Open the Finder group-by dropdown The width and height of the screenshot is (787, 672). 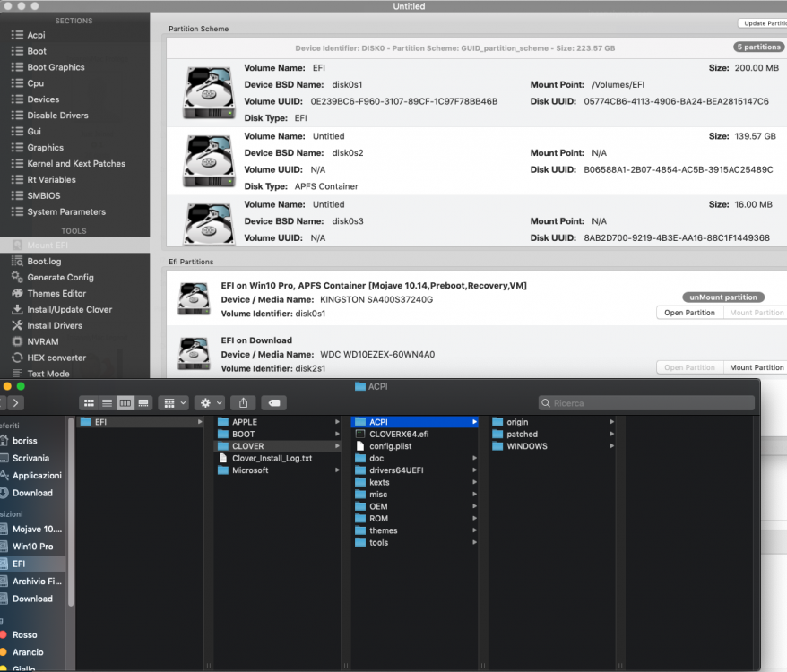[x=175, y=403]
